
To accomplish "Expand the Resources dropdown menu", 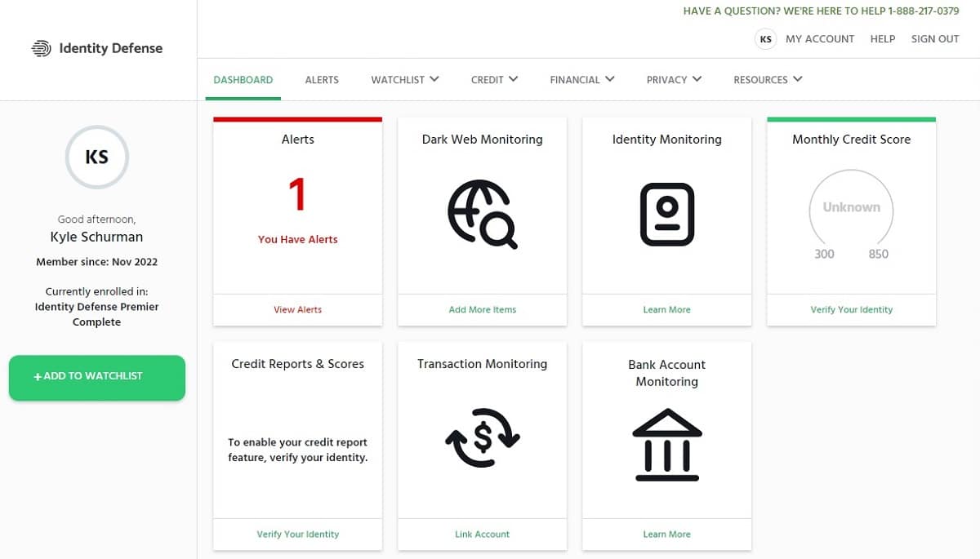I will (x=768, y=80).
